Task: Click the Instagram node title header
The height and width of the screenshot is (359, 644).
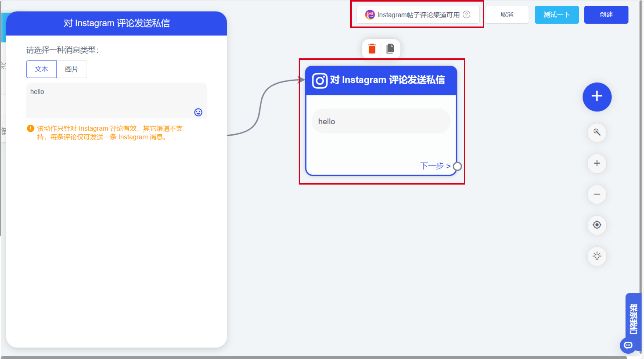Action: tap(381, 80)
